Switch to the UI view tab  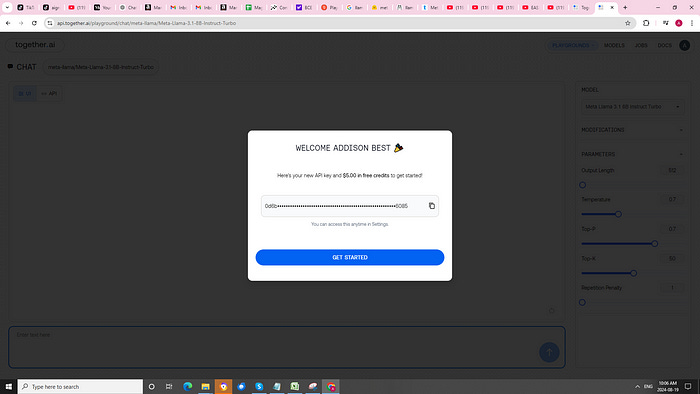click(25, 94)
